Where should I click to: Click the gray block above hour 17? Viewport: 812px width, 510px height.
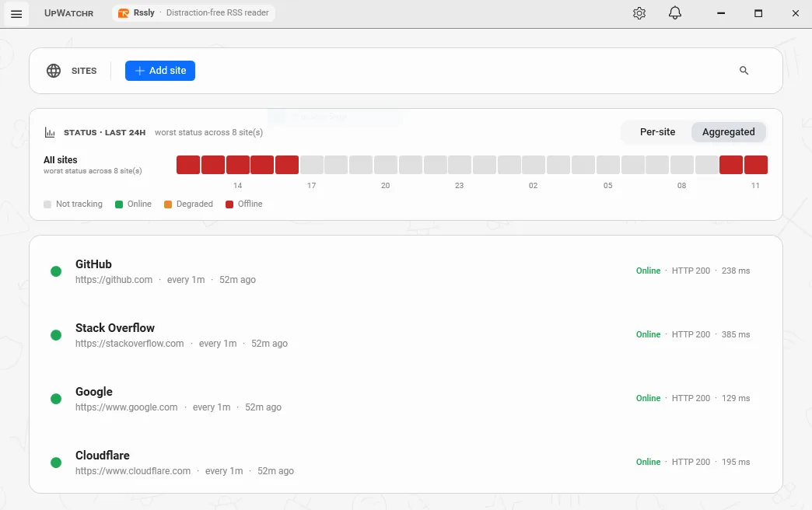pos(312,165)
